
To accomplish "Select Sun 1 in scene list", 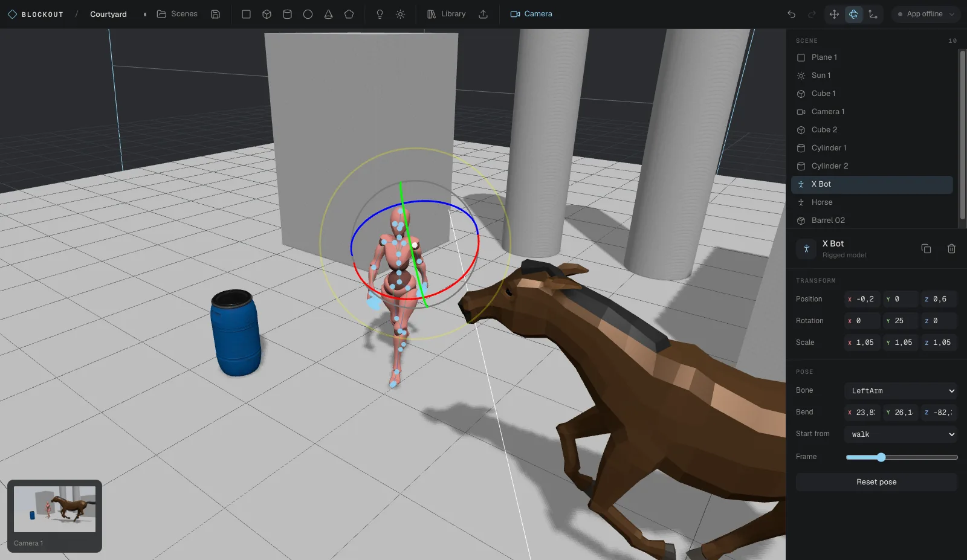I will coord(872,76).
